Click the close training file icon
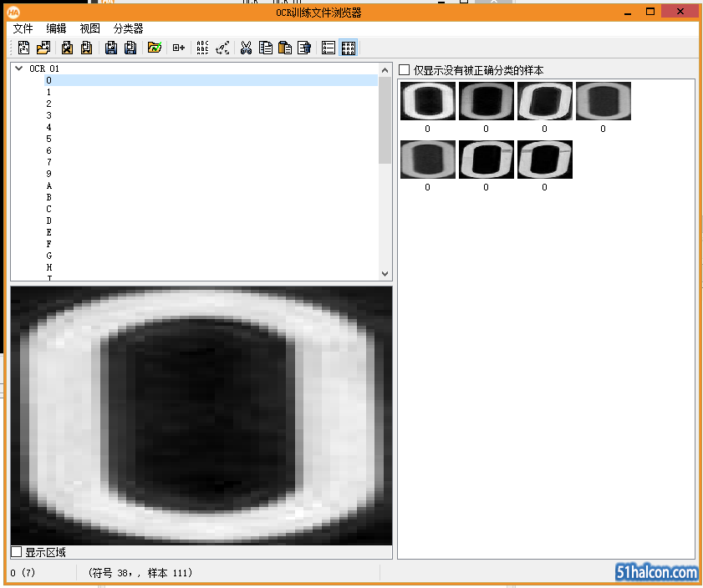 pyautogui.click(x=67, y=48)
